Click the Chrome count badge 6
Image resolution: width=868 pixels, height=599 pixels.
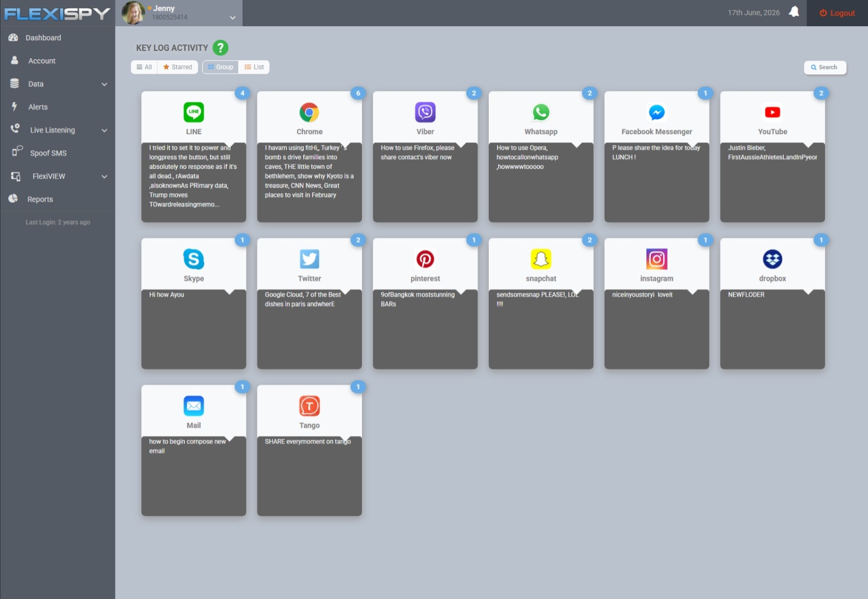coord(358,93)
